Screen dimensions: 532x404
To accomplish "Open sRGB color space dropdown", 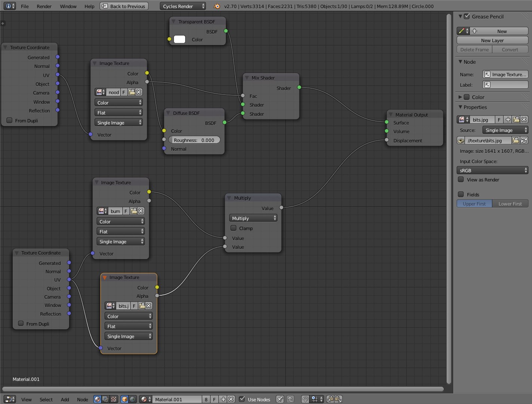I will coord(492,170).
